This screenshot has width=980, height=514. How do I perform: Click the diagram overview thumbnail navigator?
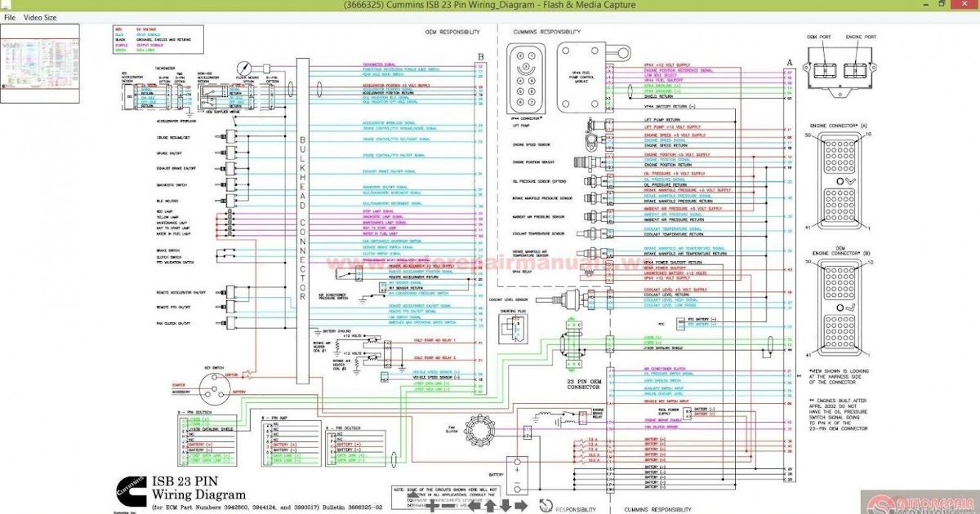coord(40,63)
